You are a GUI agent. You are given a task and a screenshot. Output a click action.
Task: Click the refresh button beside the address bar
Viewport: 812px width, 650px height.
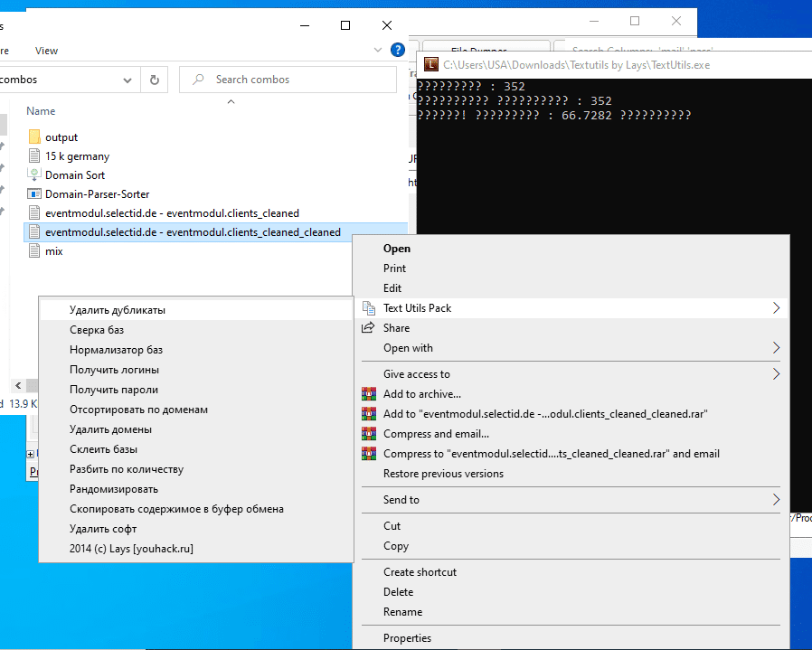pos(155,80)
